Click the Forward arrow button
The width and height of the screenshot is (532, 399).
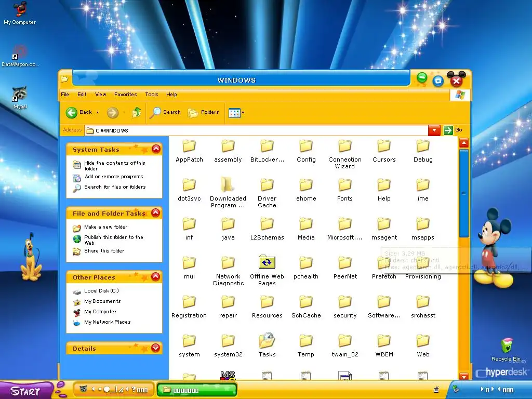(x=113, y=112)
